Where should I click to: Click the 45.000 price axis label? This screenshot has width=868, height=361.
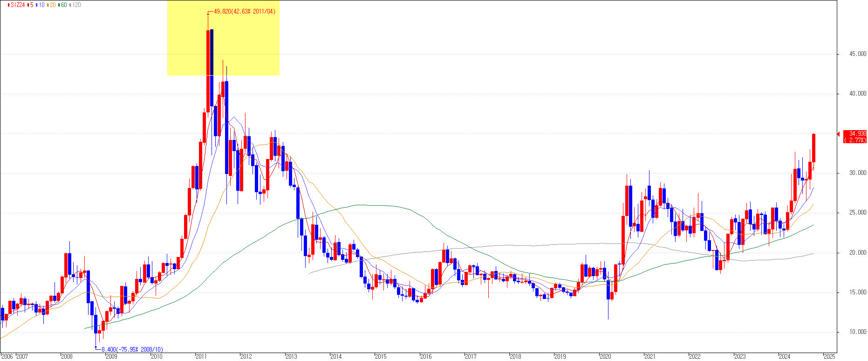(858, 54)
